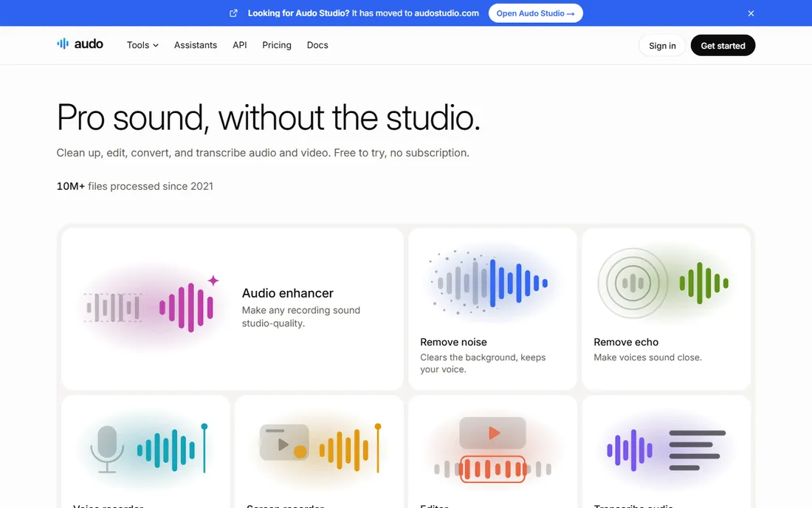Click the Remove noise blue waveform illustration
Image resolution: width=812 pixels, height=508 pixels.
pyautogui.click(x=490, y=283)
